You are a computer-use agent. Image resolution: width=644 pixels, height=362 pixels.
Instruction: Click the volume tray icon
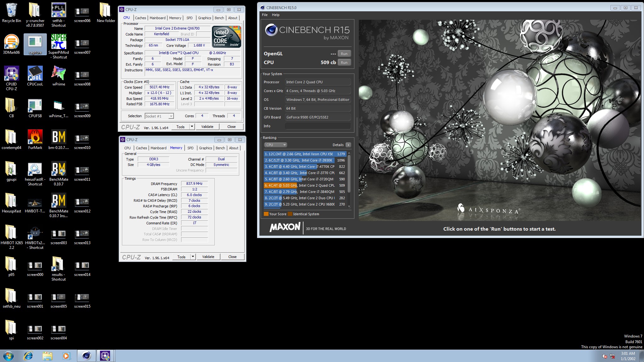(x=604, y=356)
